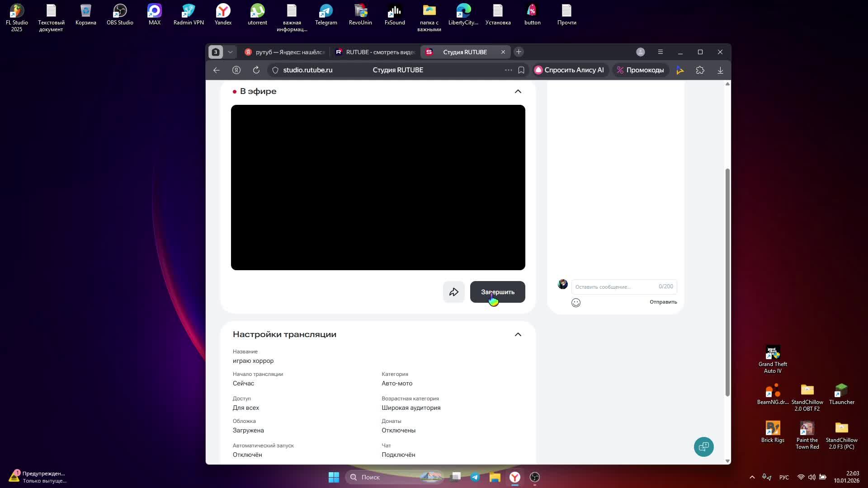Click Отправить to send the chat message
The height and width of the screenshot is (488, 868).
[663, 302]
